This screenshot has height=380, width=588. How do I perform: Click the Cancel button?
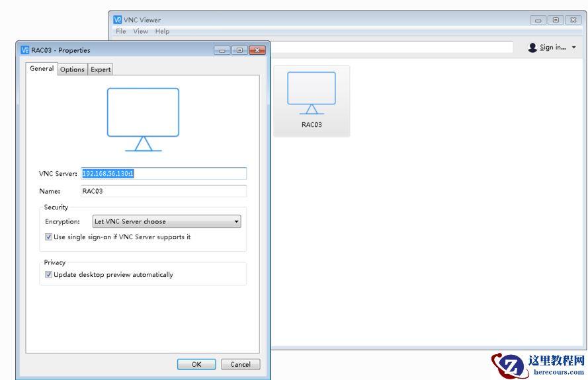point(240,364)
